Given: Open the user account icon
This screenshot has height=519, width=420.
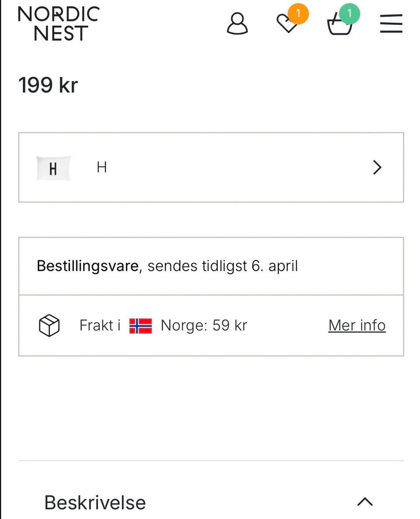Looking at the screenshot, I should (237, 24).
